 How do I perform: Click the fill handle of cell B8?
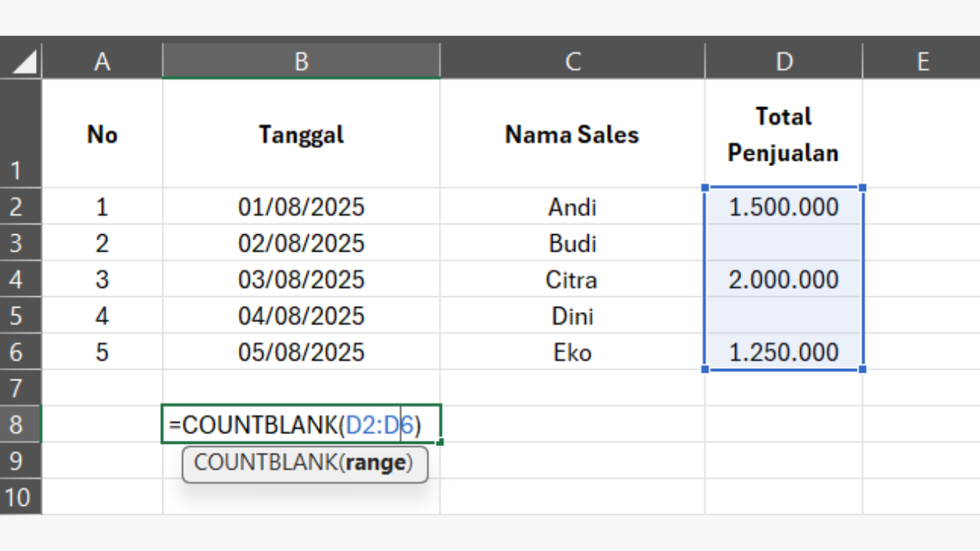point(441,442)
